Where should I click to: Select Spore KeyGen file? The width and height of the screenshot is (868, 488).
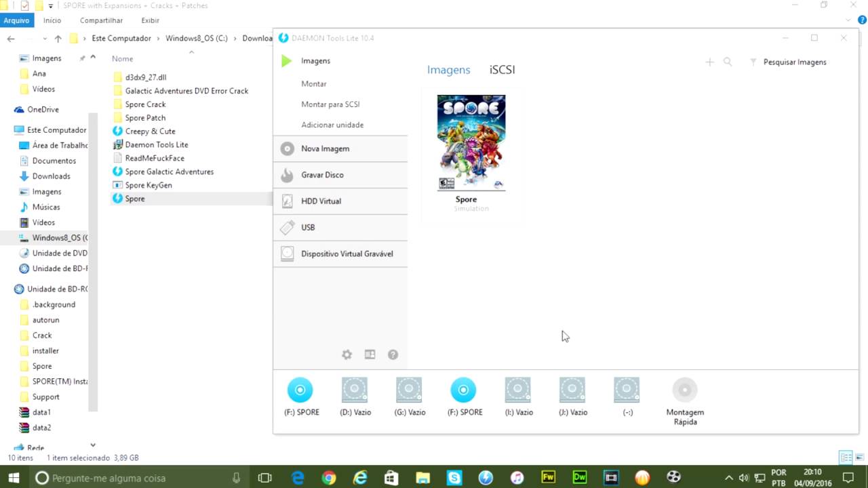pyautogui.click(x=148, y=185)
